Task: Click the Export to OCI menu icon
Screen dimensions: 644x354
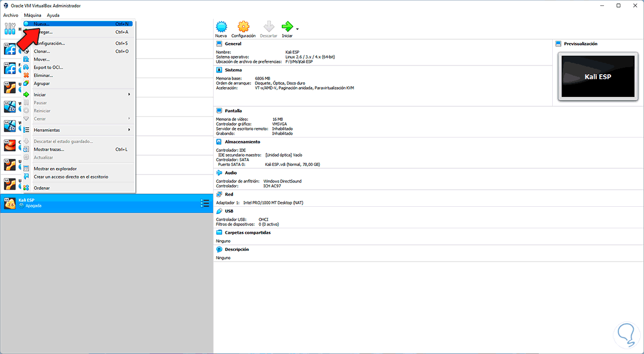Action: 26,67
